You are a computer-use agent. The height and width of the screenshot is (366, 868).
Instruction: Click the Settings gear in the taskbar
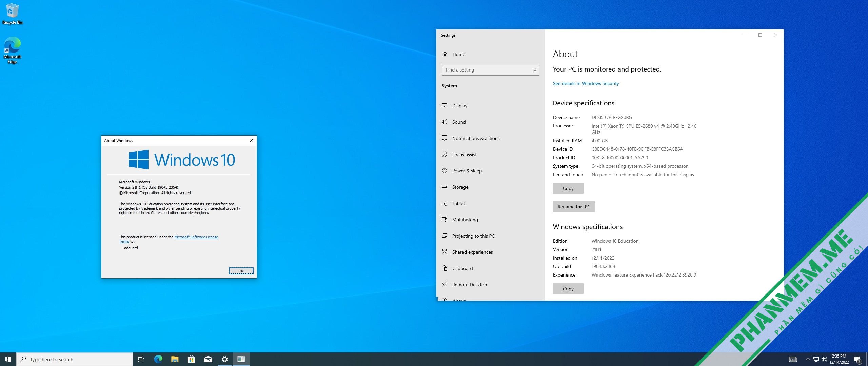click(224, 359)
